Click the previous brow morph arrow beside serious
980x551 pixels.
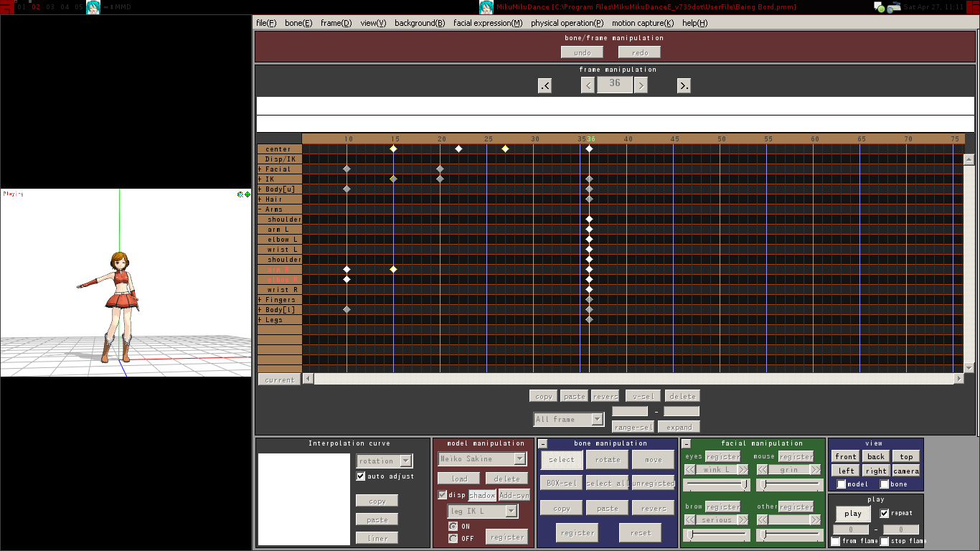pyautogui.click(x=689, y=520)
